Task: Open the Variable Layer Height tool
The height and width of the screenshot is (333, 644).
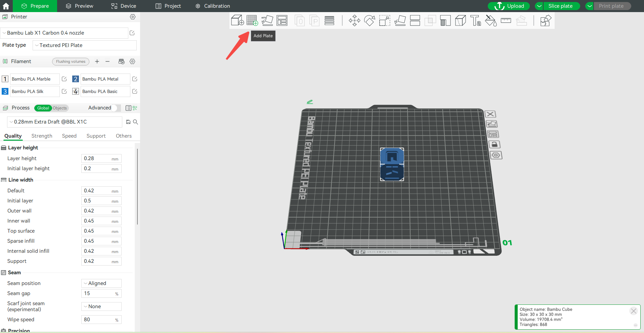Action: tap(329, 20)
